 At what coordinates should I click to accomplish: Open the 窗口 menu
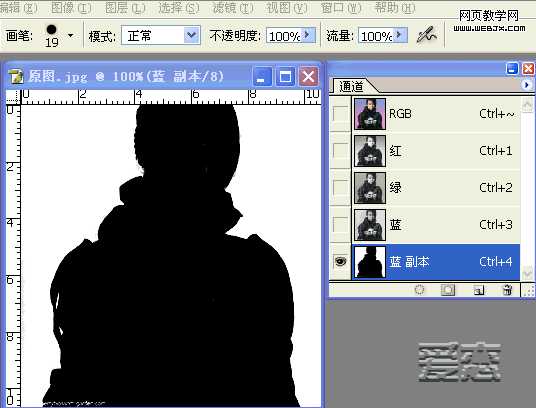[x=341, y=8]
